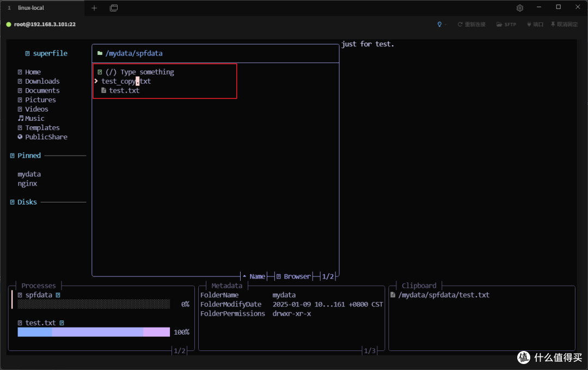Click the 1/2 file panel counter
The image size is (588, 370).
tap(328, 276)
